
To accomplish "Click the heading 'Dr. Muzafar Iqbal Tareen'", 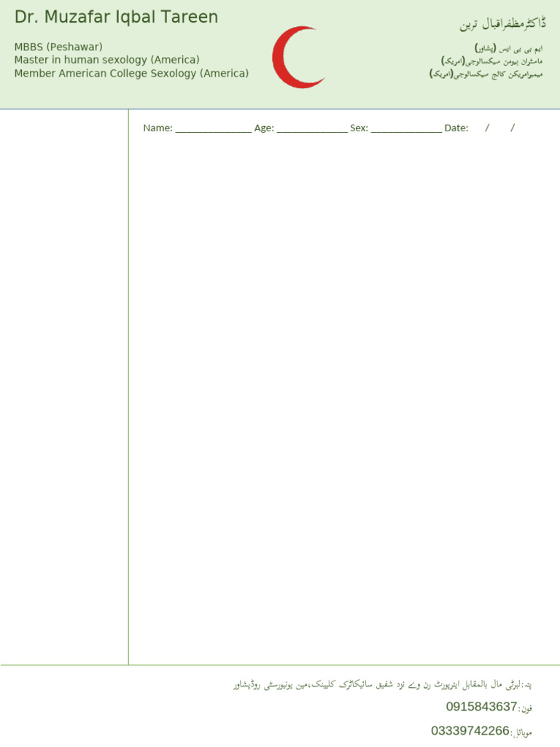I will coord(116,18).
